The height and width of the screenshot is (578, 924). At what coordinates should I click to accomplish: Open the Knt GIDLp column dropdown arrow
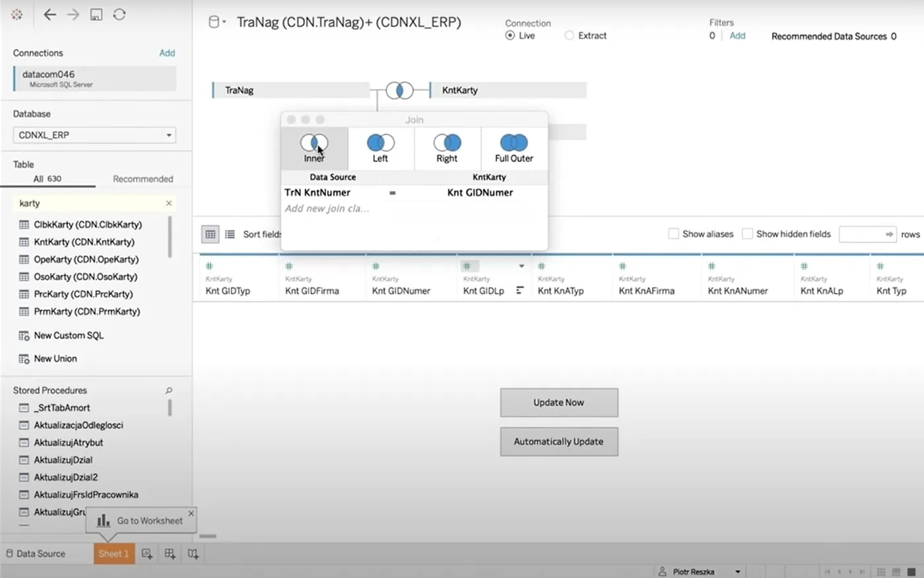[521, 266]
